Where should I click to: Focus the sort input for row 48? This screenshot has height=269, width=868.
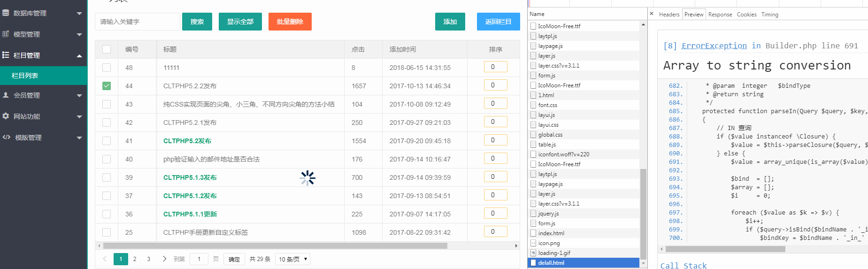(496, 67)
